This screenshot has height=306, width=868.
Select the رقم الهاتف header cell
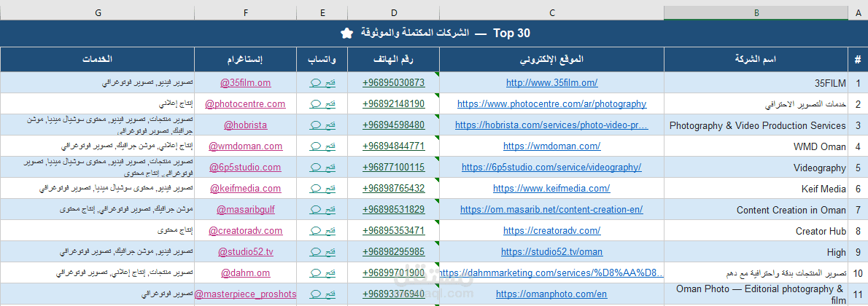click(394, 59)
